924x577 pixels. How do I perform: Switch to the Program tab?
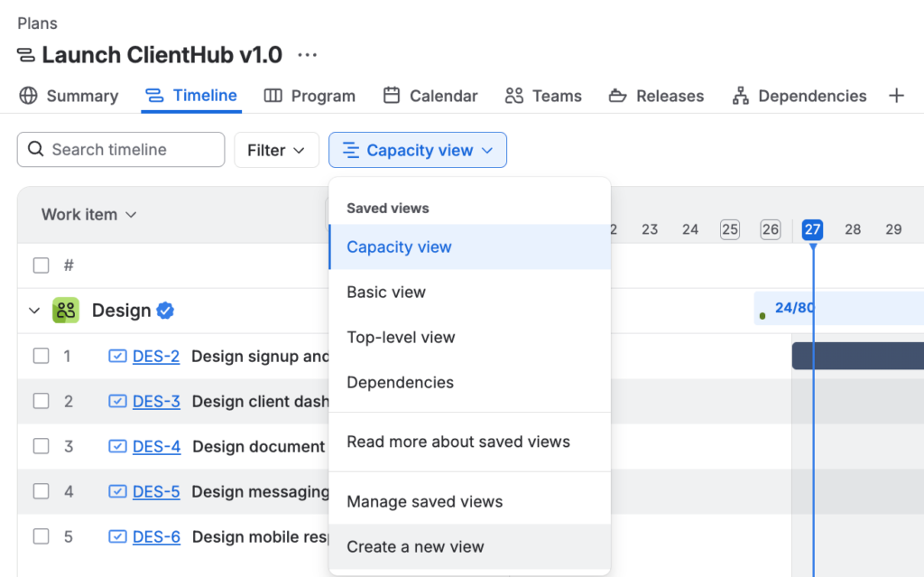click(310, 96)
